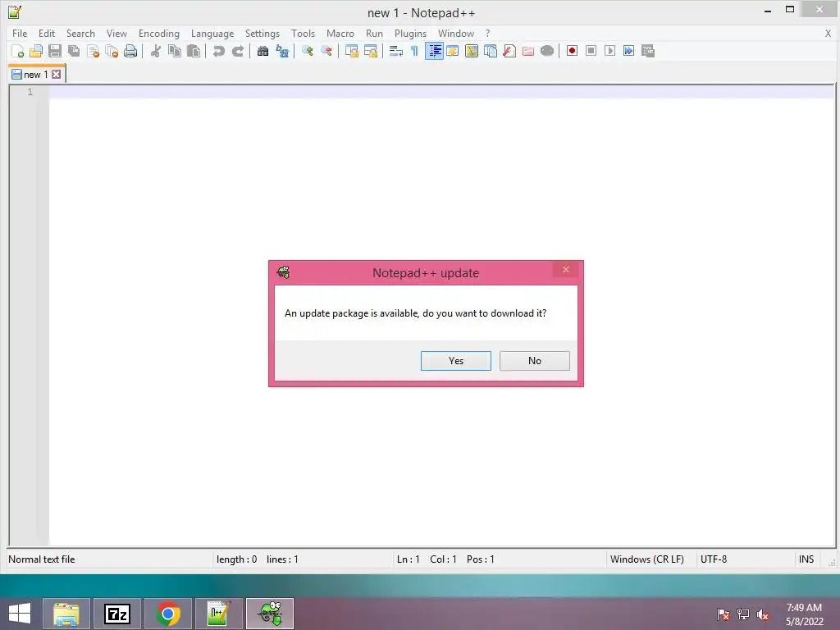
Task: Open the Tools menu
Action: (303, 33)
